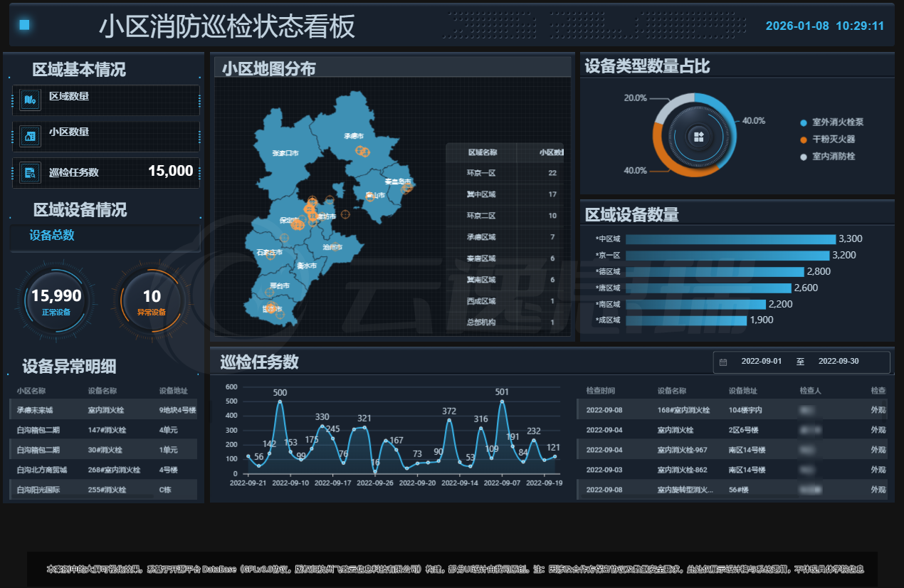Open the calendar icon in the date range picker
This screenshot has width=904, height=588.
723,362
